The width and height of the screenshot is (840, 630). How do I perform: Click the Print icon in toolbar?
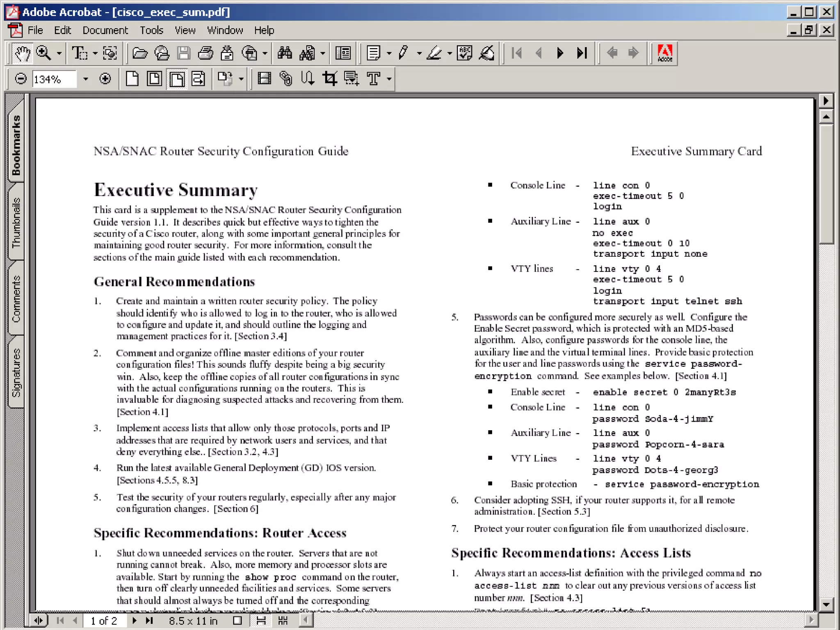(205, 53)
